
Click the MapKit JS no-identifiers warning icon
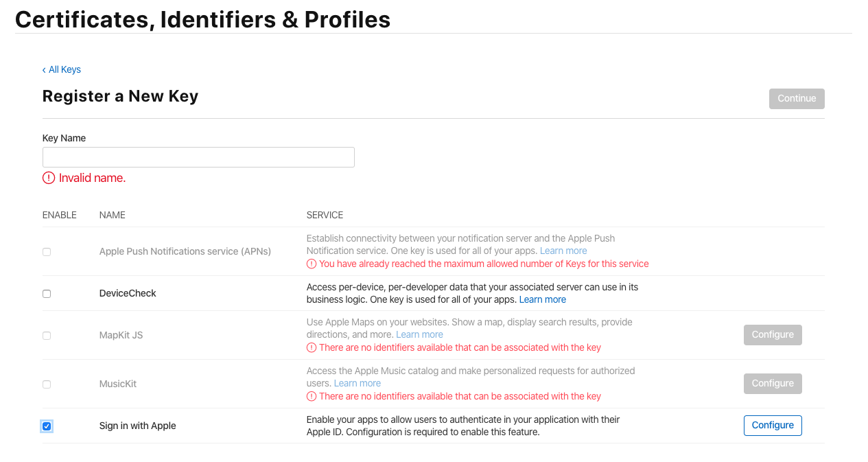312,347
